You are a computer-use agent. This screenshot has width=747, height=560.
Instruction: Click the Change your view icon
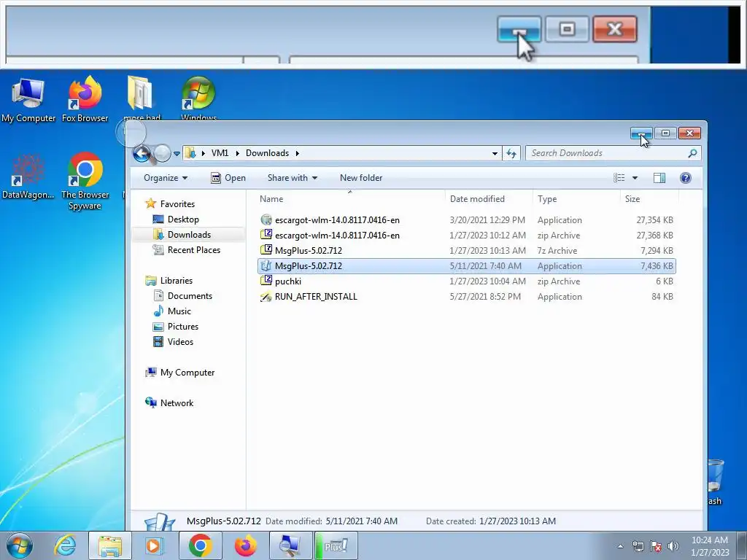(x=619, y=178)
